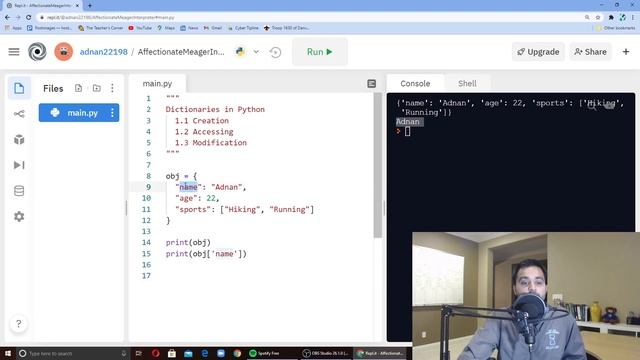Click line 9 containing "name": "Adnan"

pos(211,187)
